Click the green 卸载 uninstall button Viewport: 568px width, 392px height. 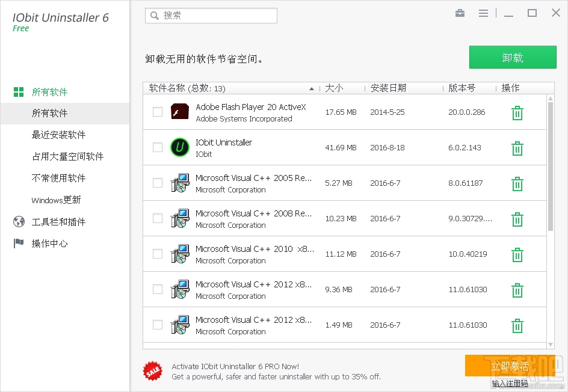tap(513, 57)
